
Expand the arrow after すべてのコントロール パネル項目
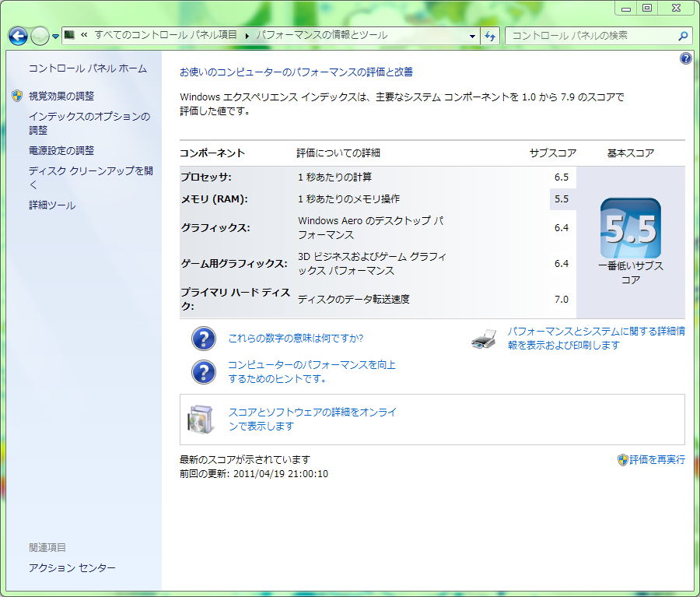click(x=247, y=35)
